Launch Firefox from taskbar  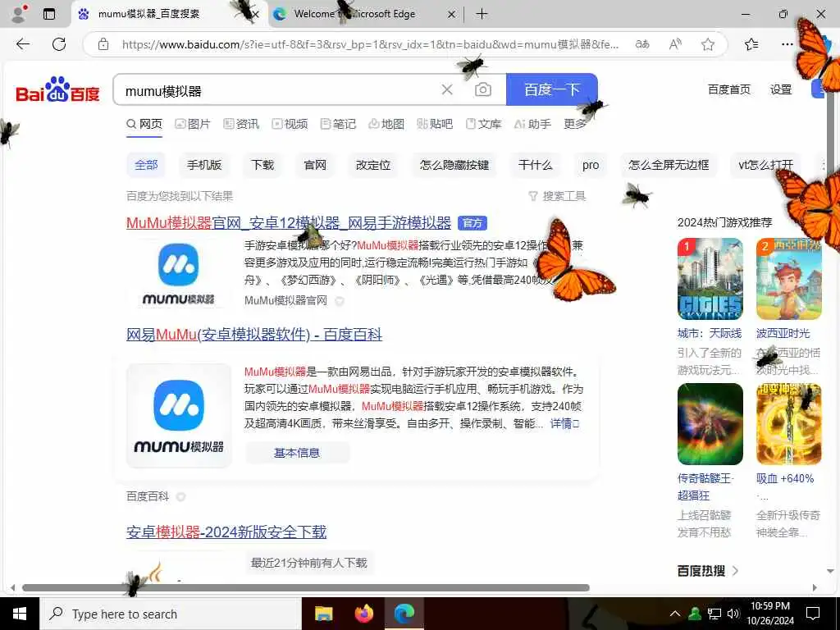(364, 614)
